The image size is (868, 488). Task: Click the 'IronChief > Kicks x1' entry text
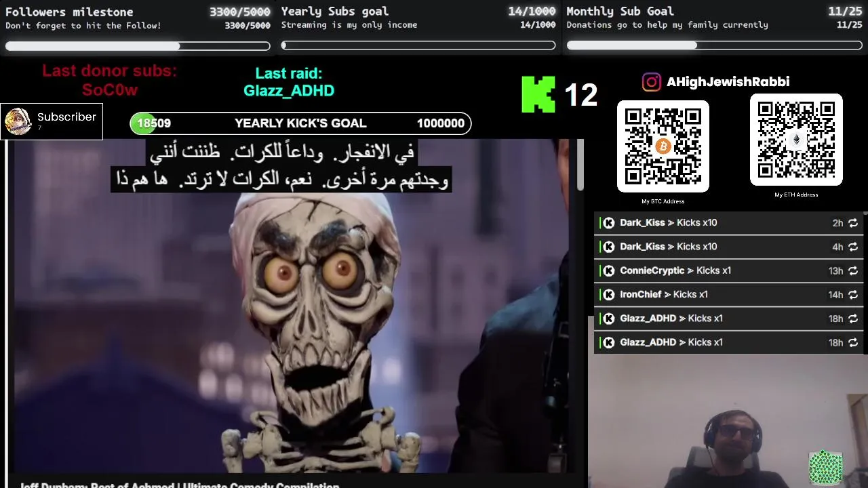[664, 295]
